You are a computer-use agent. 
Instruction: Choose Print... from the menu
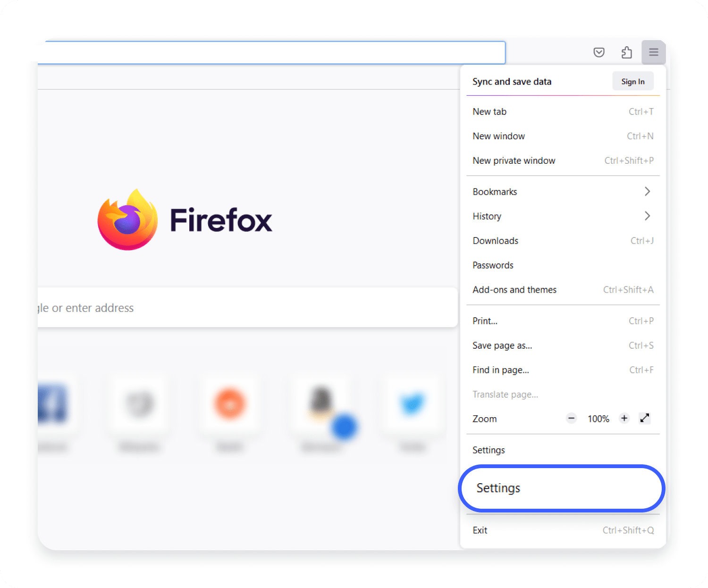[563, 321]
